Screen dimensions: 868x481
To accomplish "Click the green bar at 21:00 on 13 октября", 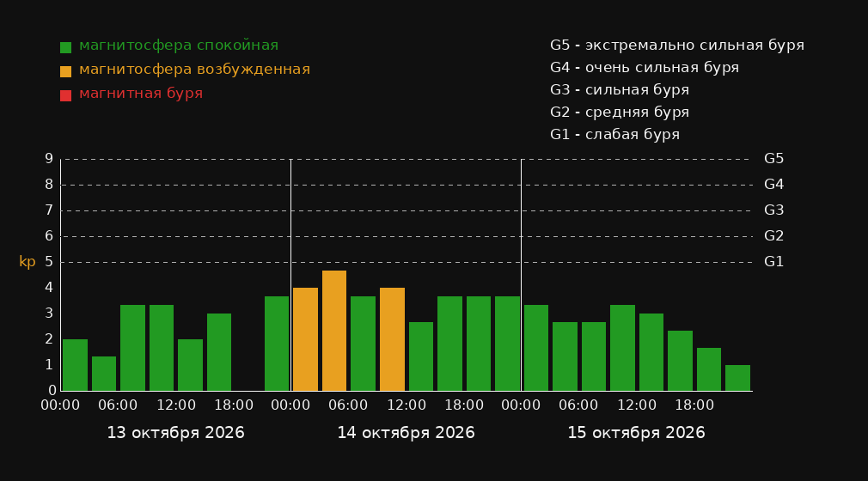I will coord(277,344).
